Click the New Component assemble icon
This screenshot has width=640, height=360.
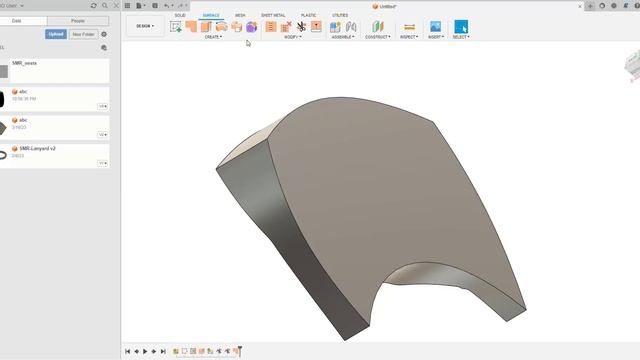(x=336, y=27)
